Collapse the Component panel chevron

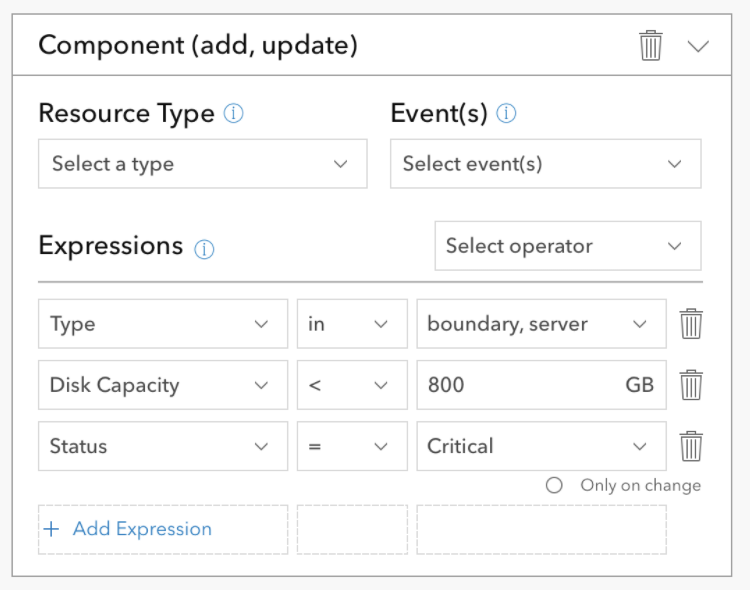tap(698, 46)
